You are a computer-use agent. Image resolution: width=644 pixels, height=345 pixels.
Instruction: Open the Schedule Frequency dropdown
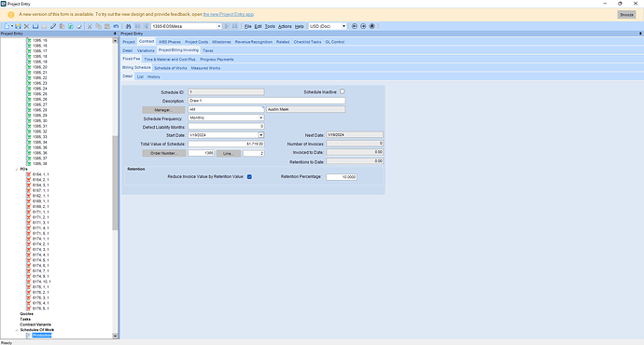pyautogui.click(x=260, y=117)
